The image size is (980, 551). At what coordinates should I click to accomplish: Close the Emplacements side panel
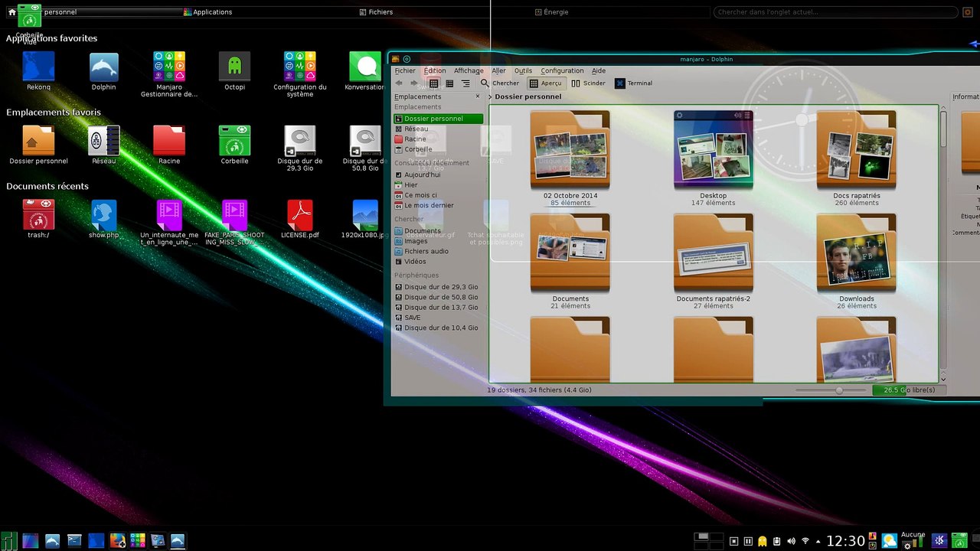(x=478, y=96)
